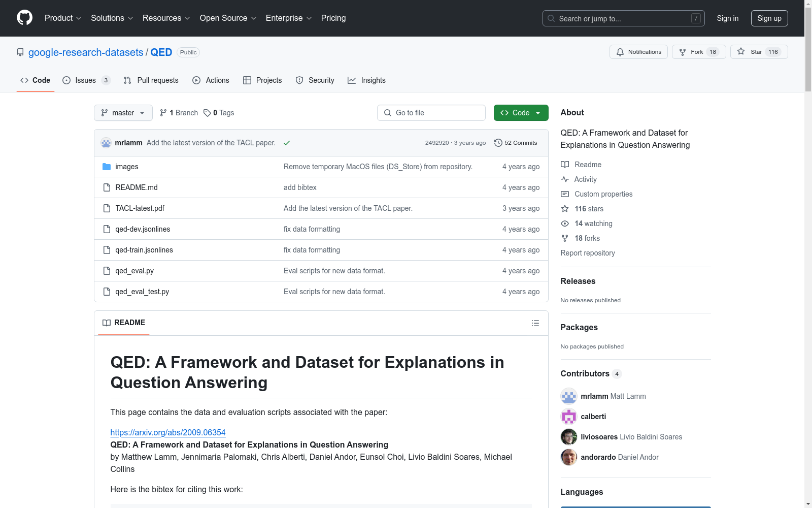The height and width of the screenshot is (508, 812).
Task: Open the TACL-latest.pdf file
Action: click(x=140, y=208)
